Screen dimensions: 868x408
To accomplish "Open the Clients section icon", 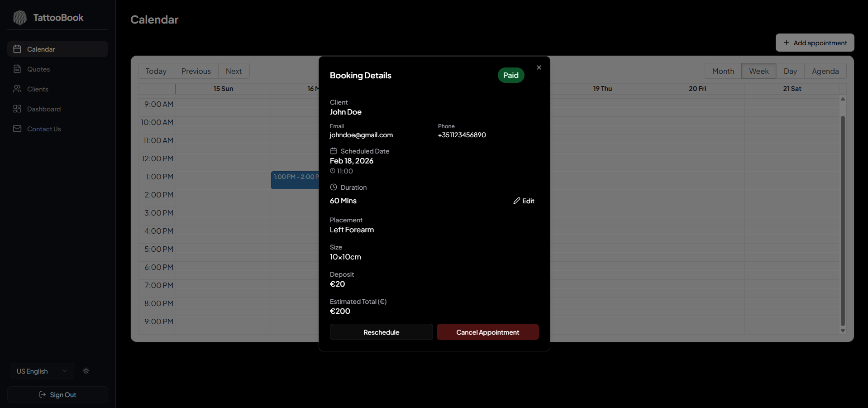I will point(17,89).
